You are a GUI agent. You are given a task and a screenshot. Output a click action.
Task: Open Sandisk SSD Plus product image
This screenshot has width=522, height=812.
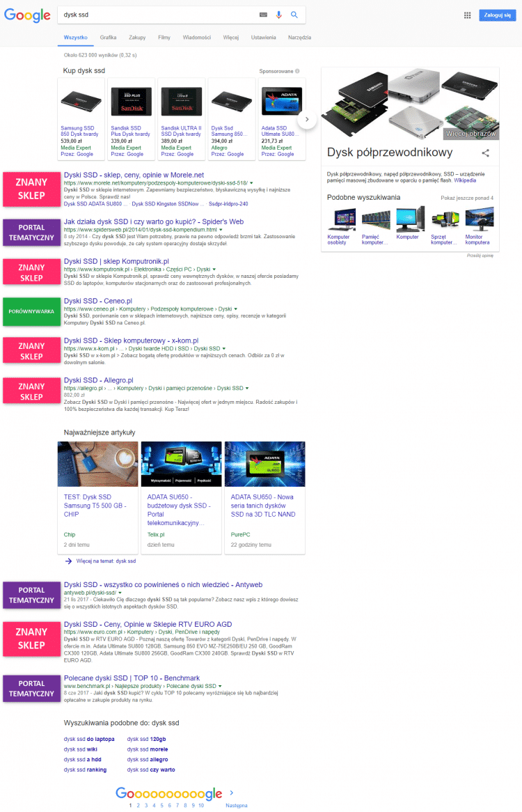[x=132, y=101]
